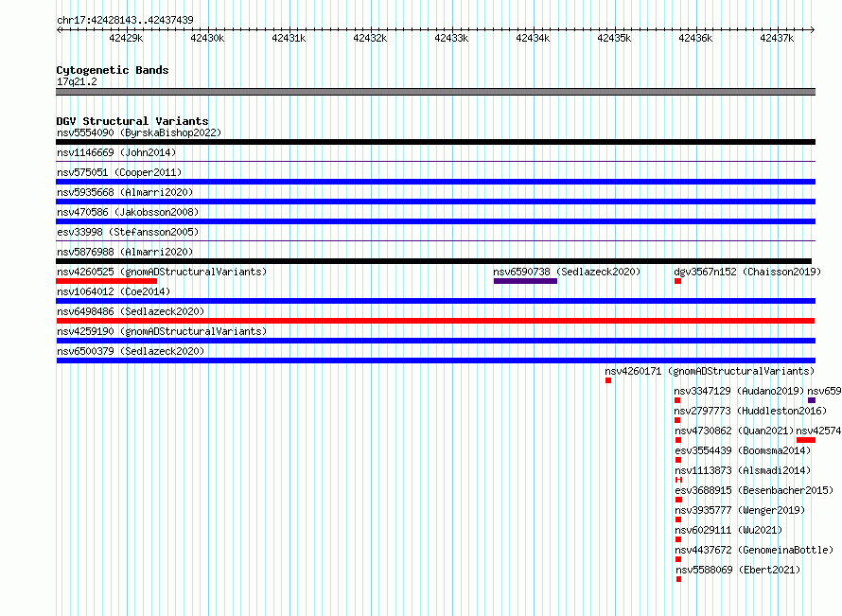Open esv3554439 (Boomsma2014) variant label
Screen dimensions: 842x616
(x=743, y=450)
